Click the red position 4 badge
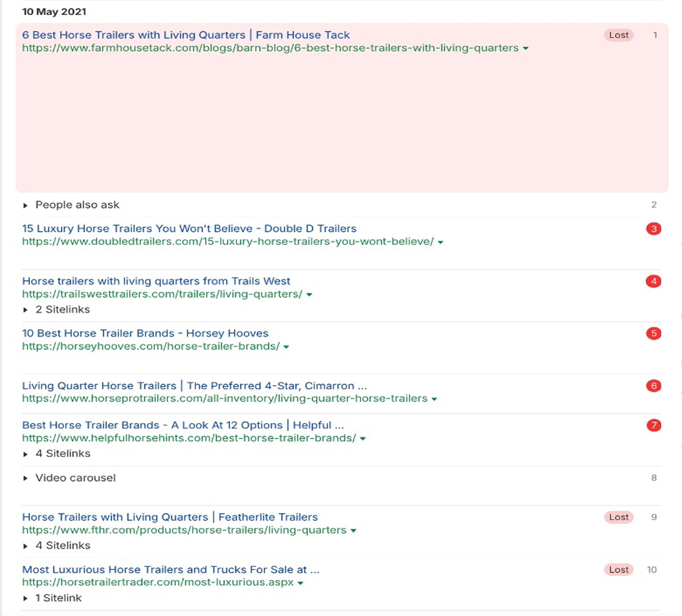Screen dimensions: 682x616 (x=653, y=281)
